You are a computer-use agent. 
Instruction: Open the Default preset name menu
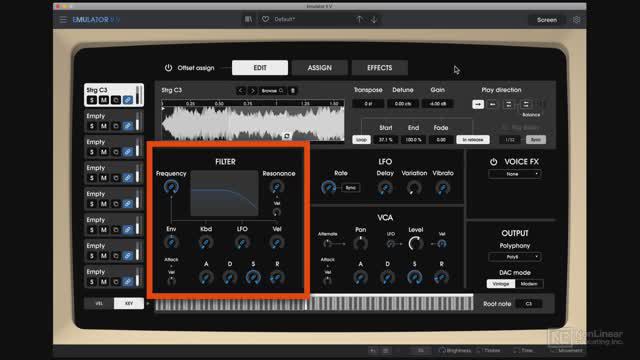tap(284, 19)
